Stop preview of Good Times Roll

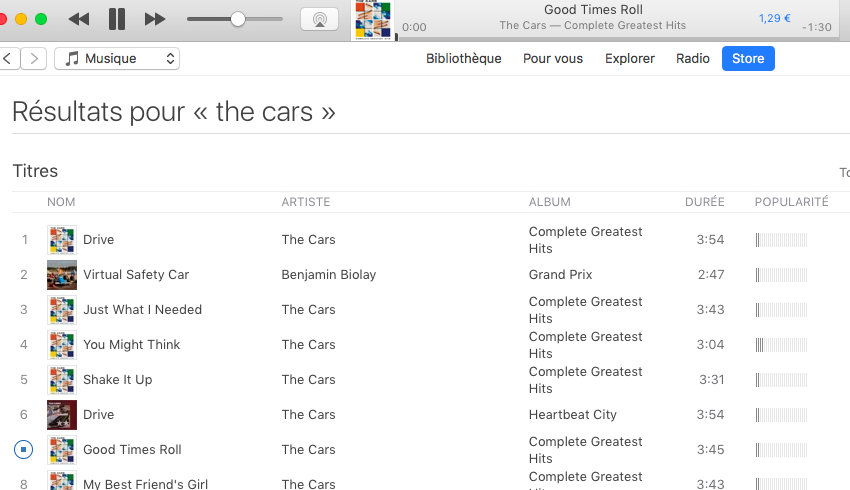point(25,450)
